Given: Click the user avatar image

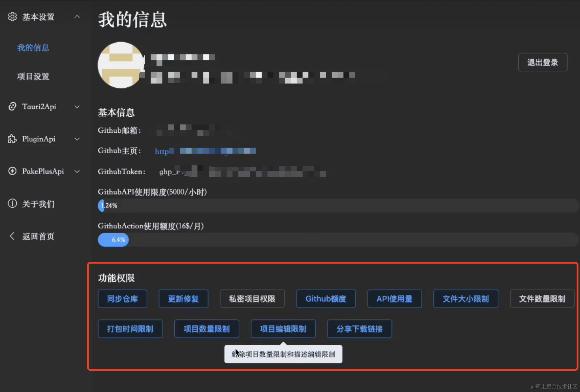Looking at the screenshot, I should (121, 65).
